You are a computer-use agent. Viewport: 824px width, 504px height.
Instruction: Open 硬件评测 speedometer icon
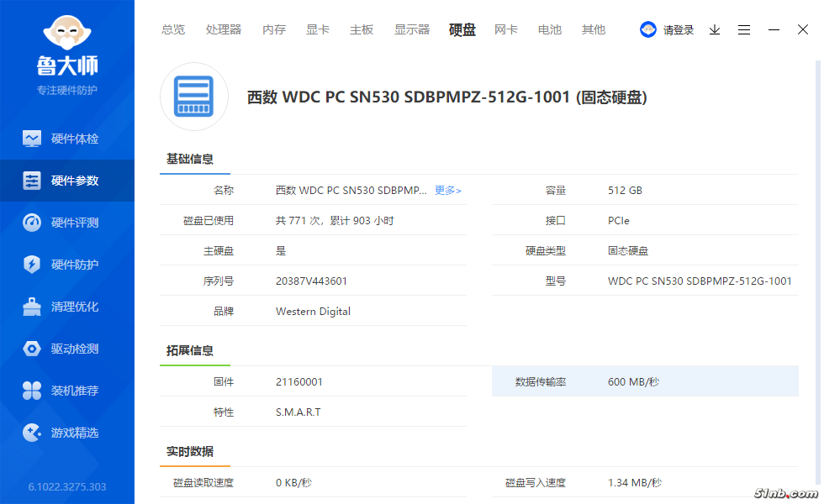click(x=32, y=223)
